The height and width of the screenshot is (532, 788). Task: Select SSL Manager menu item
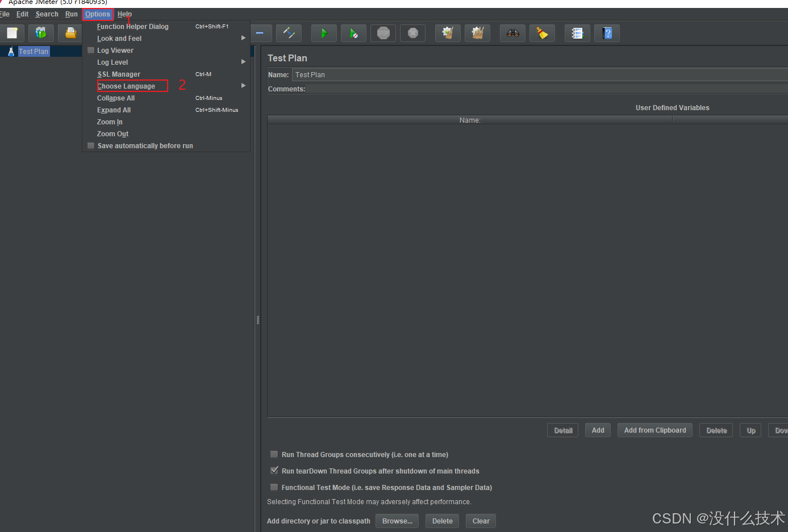tap(166, 74)
